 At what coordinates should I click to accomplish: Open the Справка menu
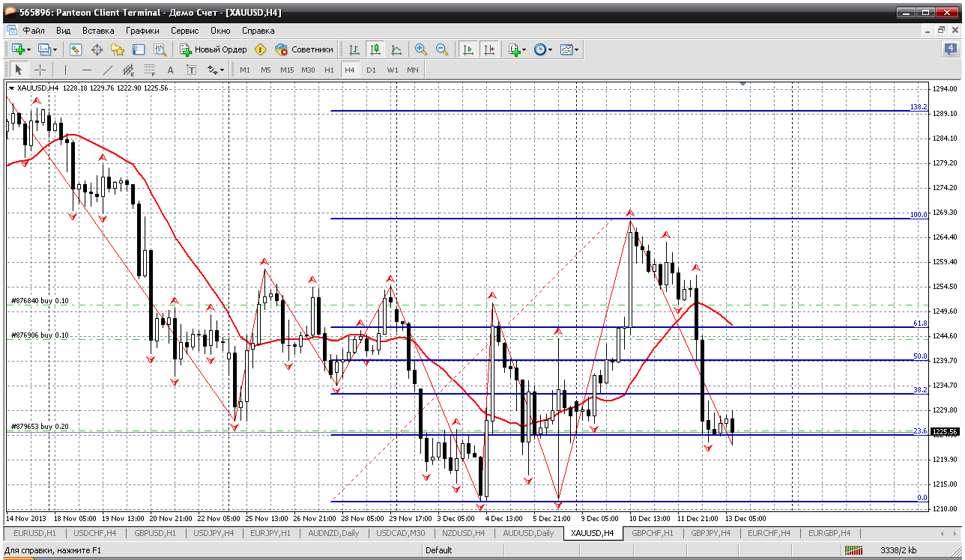258,31
